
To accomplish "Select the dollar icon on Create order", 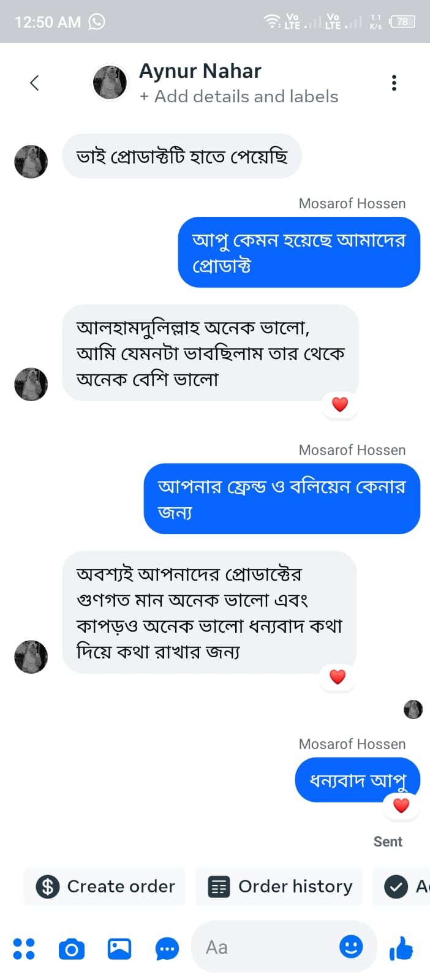I will (47, 886).
